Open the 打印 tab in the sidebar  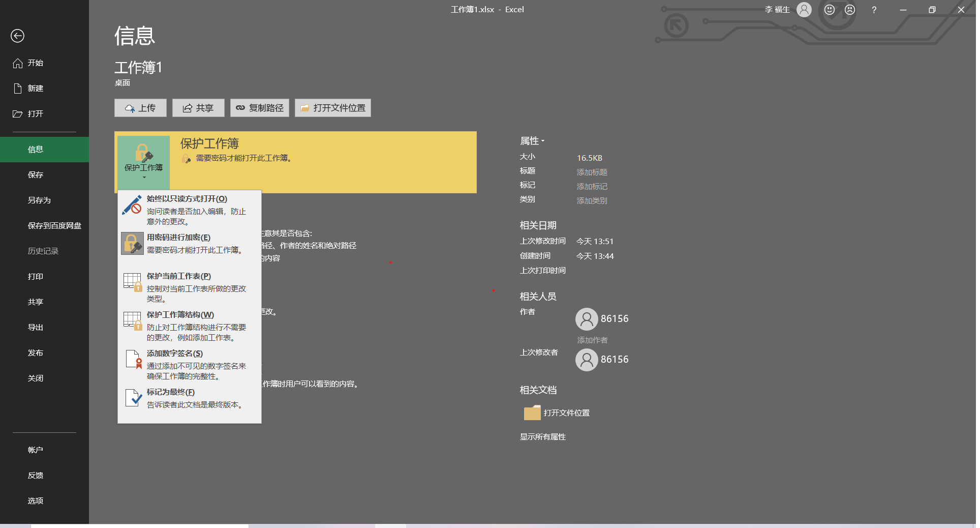tap(44, 277)
